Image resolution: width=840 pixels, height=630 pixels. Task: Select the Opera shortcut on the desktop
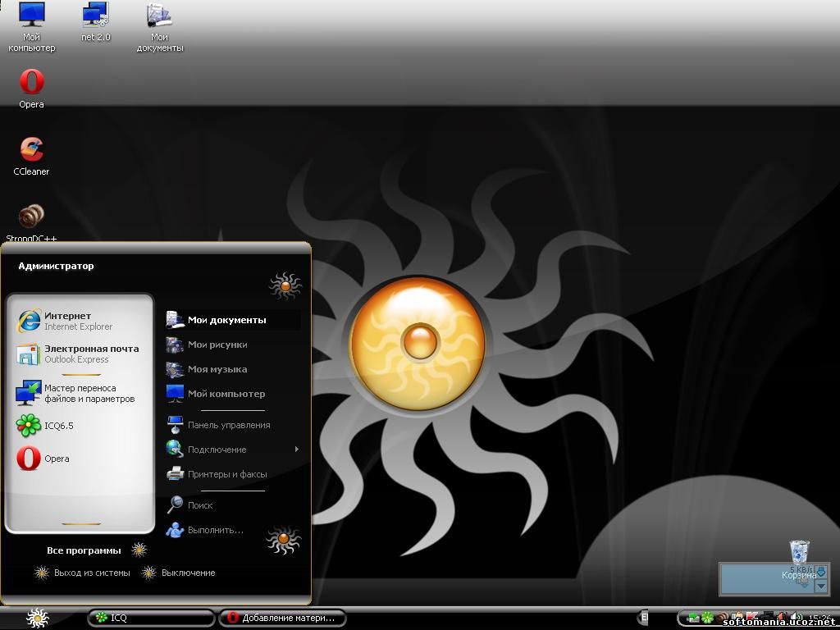click(32, 89)
